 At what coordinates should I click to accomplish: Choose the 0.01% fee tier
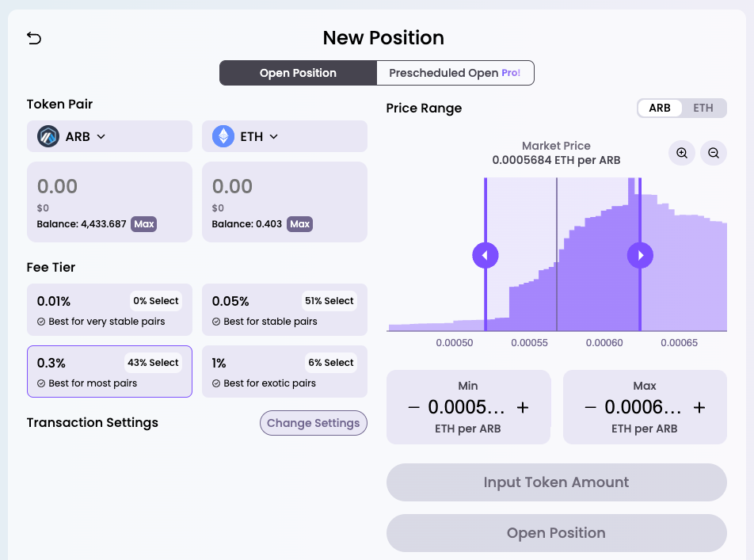pyautogui.click(x=109, y=310)
